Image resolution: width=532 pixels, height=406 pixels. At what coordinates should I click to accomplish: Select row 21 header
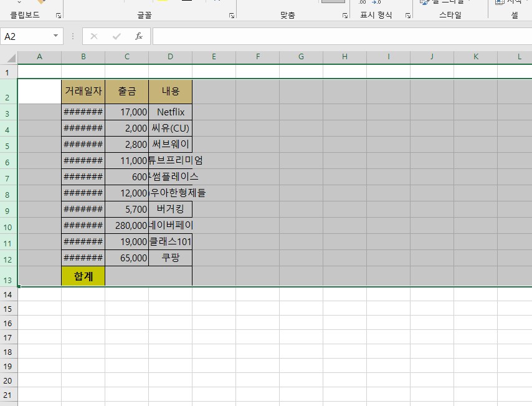coord(9,394)
